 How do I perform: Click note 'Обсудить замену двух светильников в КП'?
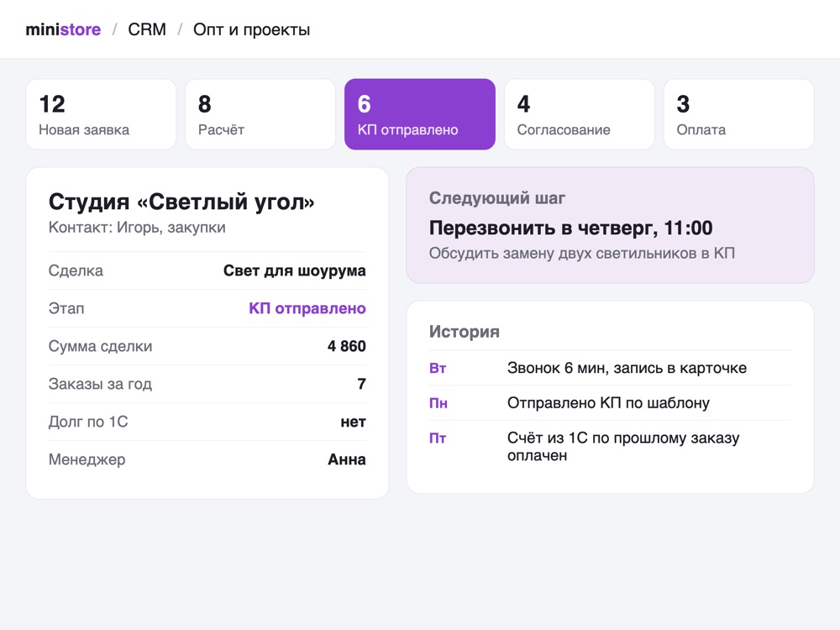pyautogui.click(x=582, y=254)
